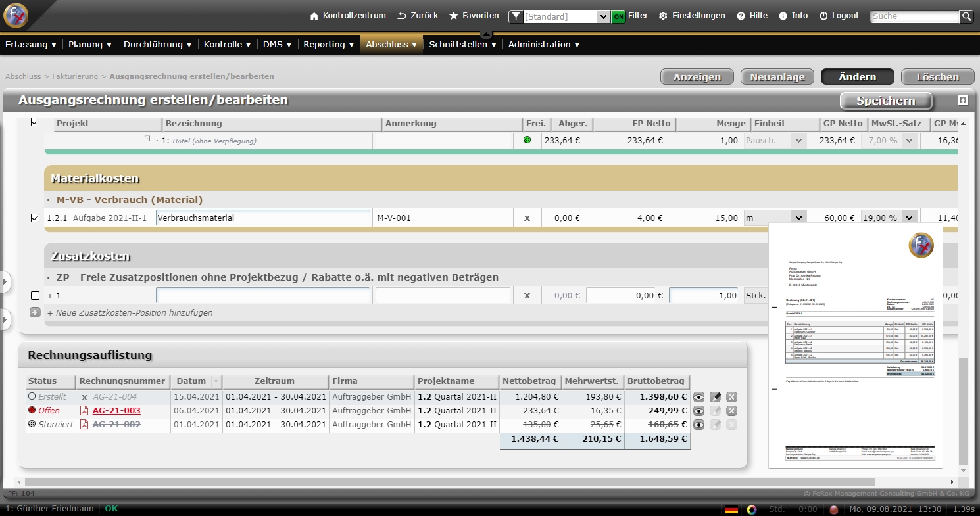The width and height of the screenshot is (980, 516).
Task: Uncheck the Aufgabe 2021-II-1 row checkbox
Action: click(36, 218)
